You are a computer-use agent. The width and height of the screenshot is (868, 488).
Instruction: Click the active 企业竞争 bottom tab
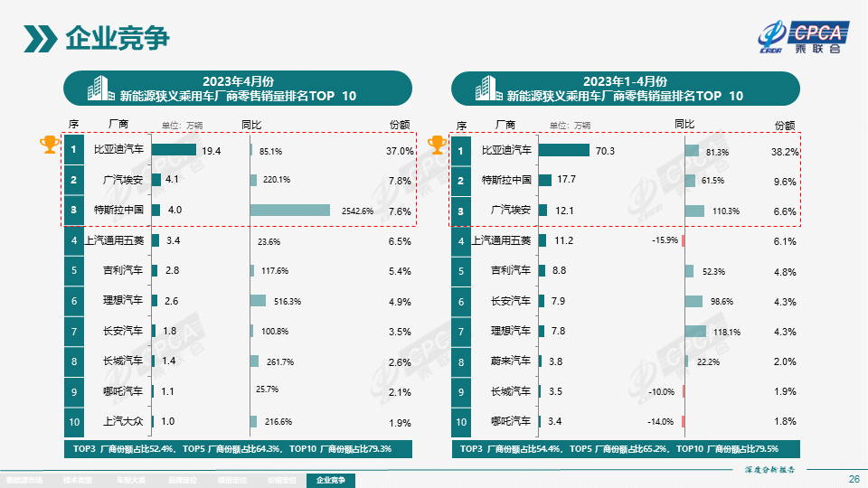331,480
